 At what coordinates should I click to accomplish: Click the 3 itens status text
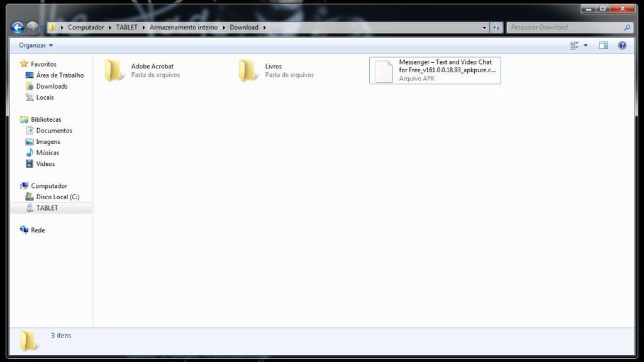[61, 336]
